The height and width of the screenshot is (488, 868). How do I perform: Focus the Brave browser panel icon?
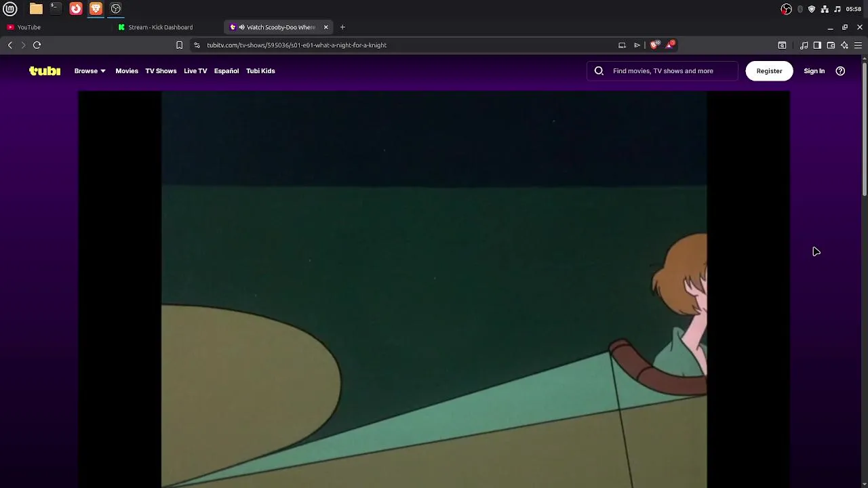(96, 9)
